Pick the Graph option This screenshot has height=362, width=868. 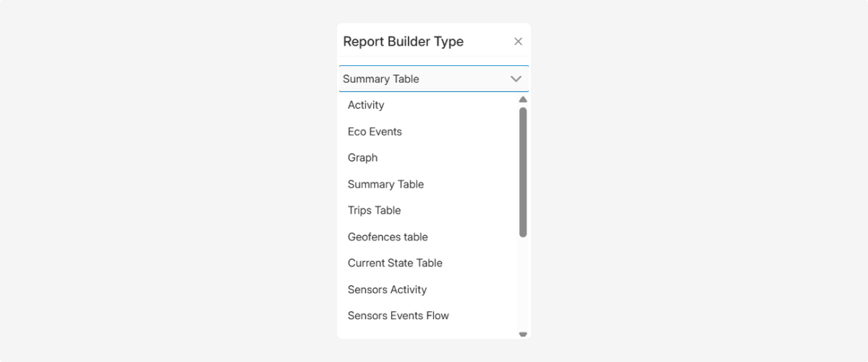coord(362,158)
